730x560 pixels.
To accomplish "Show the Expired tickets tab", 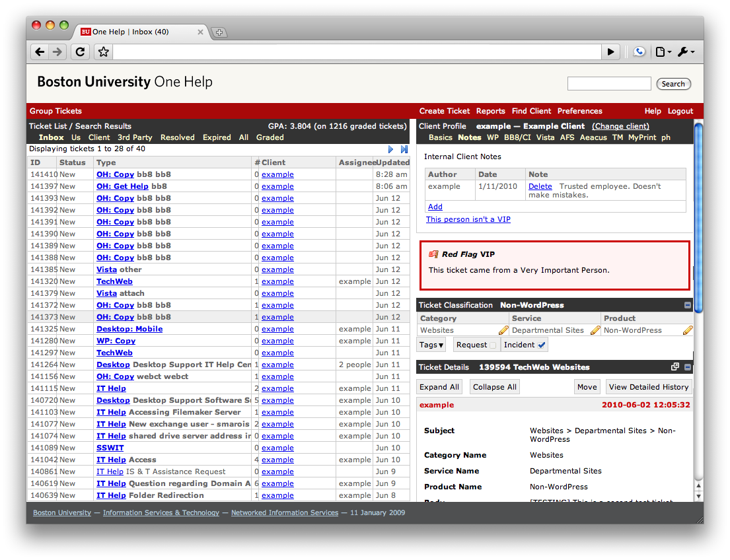I will point(217,137).
